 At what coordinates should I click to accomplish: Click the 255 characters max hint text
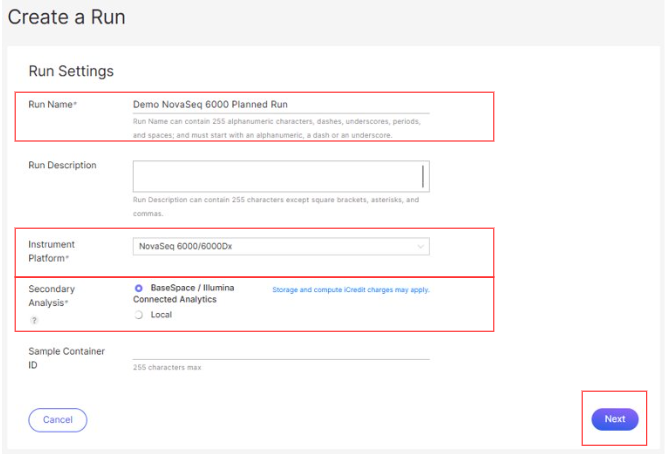167,367
